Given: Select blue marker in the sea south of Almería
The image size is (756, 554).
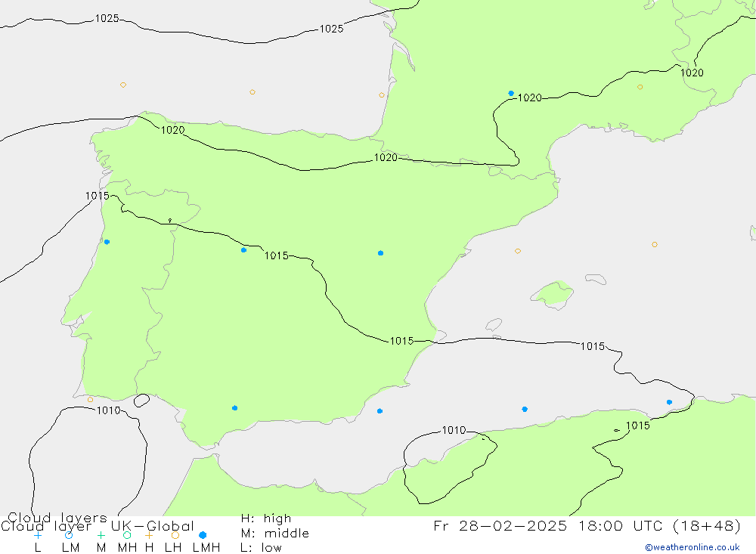Looking at the screenshot, I should (380, 411).
